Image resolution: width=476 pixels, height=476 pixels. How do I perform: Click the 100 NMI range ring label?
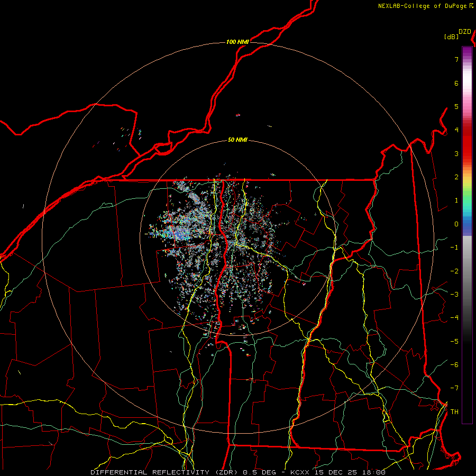(237, 42)
